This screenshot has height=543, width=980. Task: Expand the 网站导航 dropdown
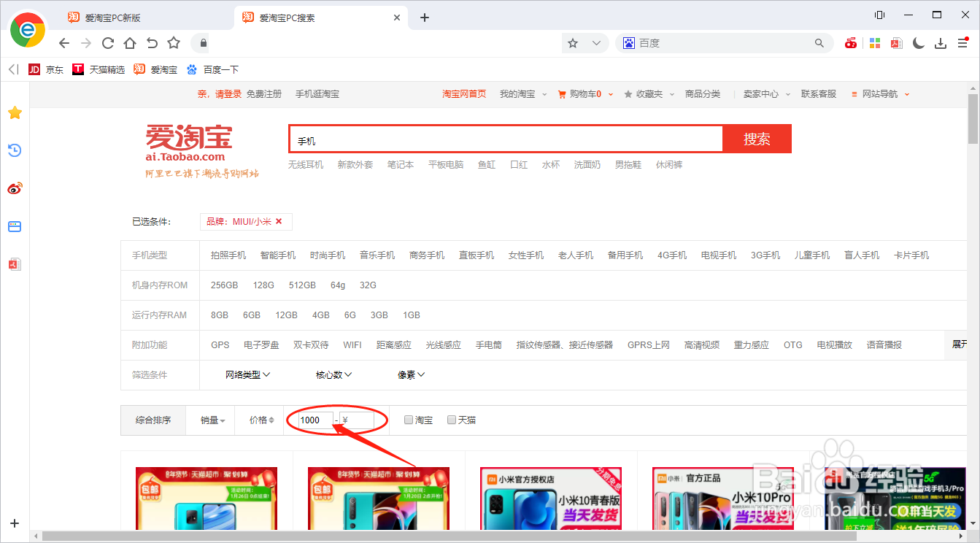click(880, 94)
